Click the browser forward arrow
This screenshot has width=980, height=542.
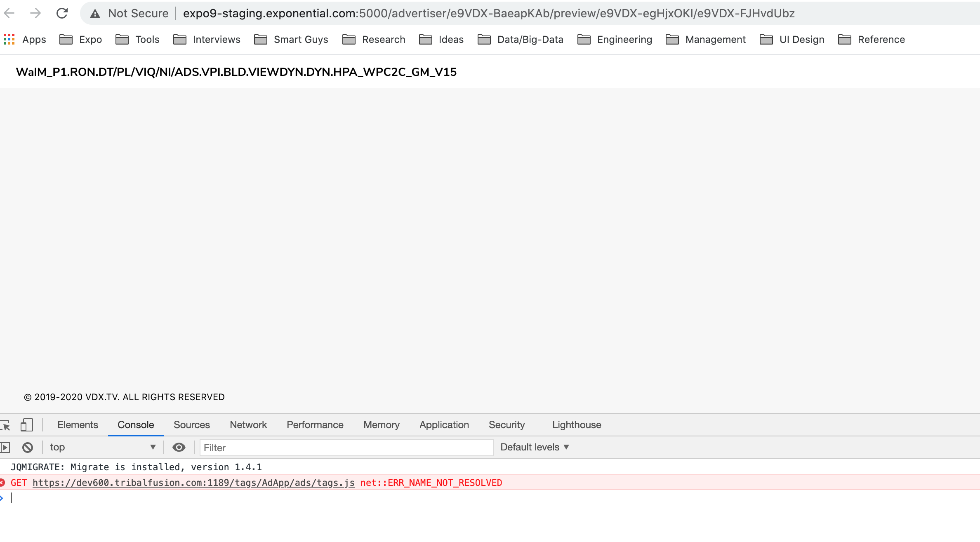point(35,13)
